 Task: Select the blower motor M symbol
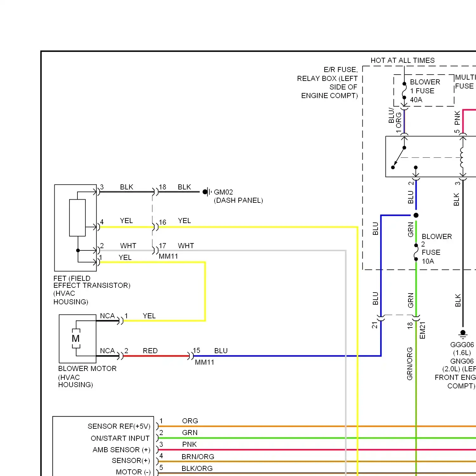pyautogui.click(x=76, y=339)
